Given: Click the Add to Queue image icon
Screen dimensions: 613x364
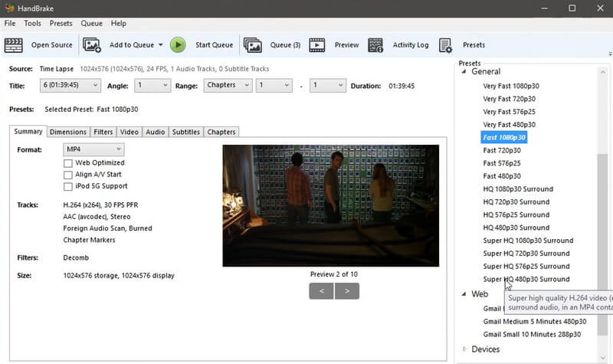Looking at the screenshot, I should click(92, 45).
